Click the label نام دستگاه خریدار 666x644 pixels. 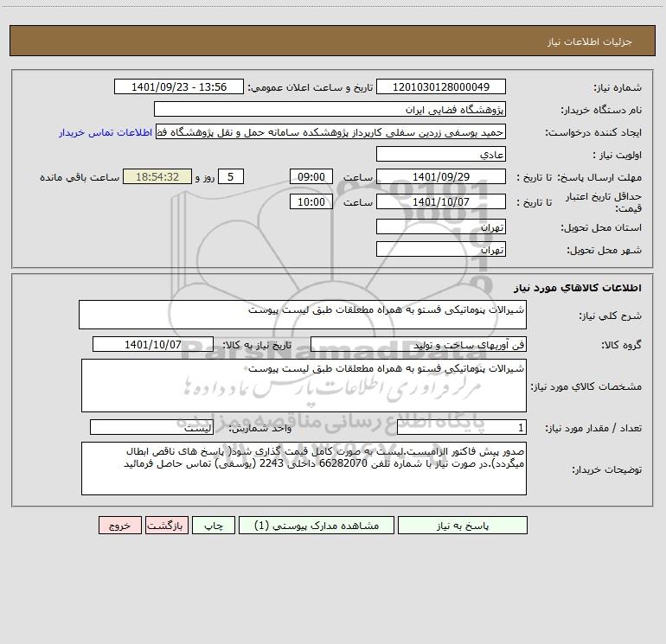click(x=601, y=111)
